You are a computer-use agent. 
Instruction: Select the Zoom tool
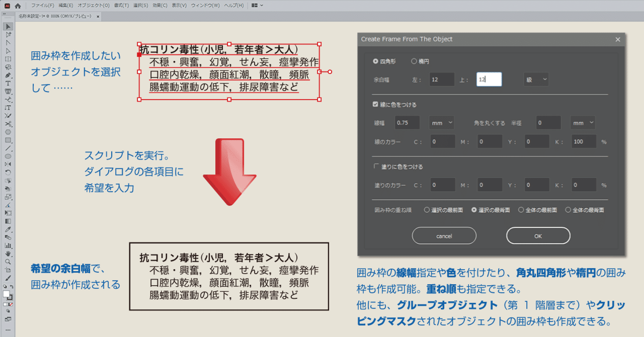click(x=7, y=262)
